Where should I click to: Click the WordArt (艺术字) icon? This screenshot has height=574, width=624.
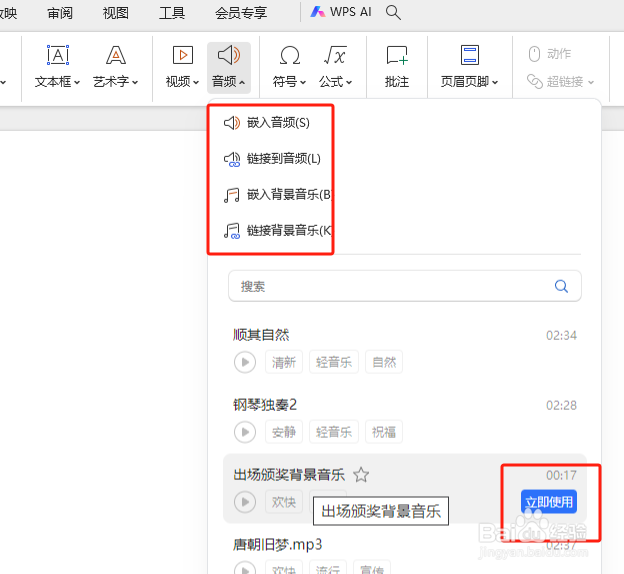point(116,55)
